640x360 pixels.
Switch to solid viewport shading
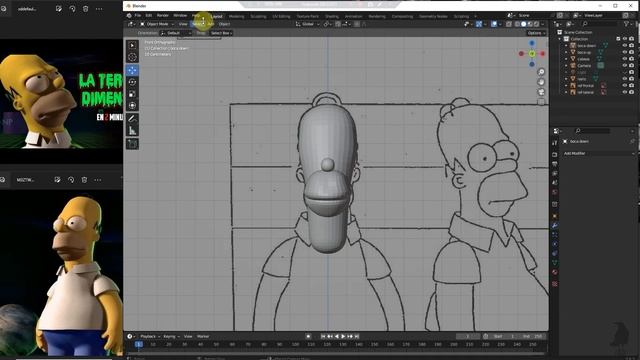[524, 24]
